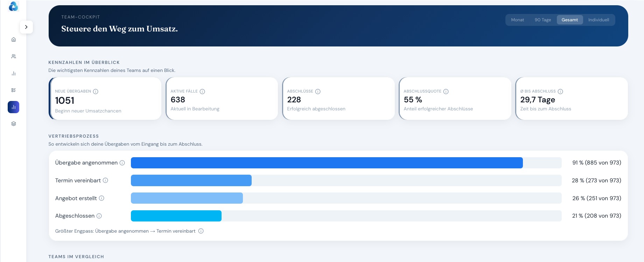Switch time range to 90 Tage
The width and height of the screenshot is (644, 262).
coord(543,20)
